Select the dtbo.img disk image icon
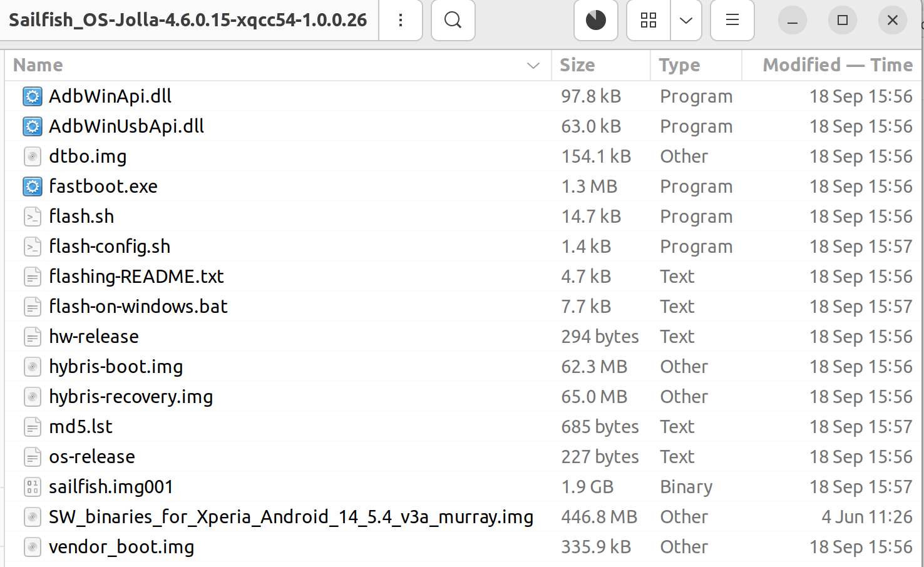Image resolution: width=924 pixels, height=567 pixels. 33,156
